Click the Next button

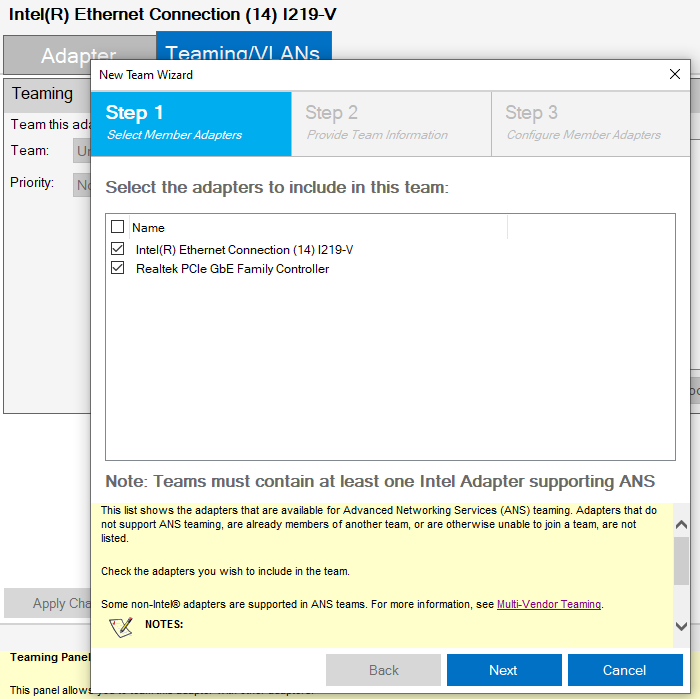[x=504, y=670]
